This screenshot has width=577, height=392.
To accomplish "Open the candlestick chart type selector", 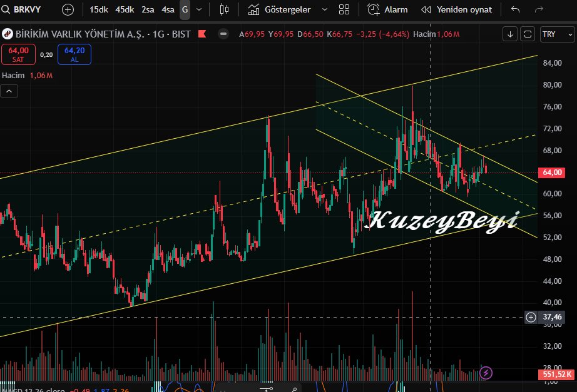I will [224, 9].
